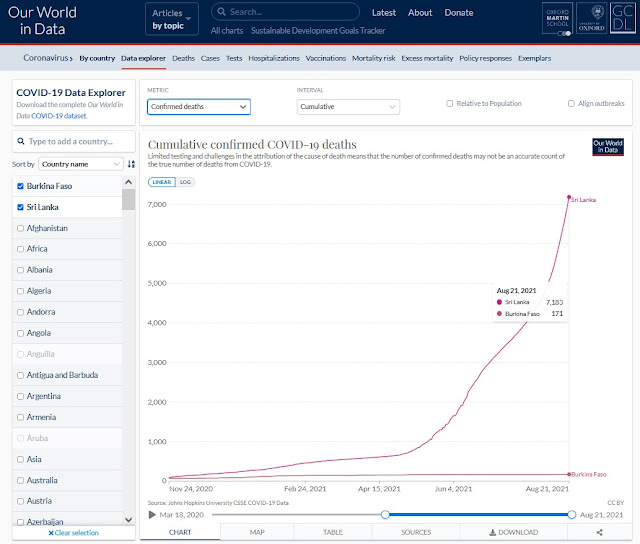Click the timeline start slider handle
The image size is (640, 544).
click(x=384, y=514)
